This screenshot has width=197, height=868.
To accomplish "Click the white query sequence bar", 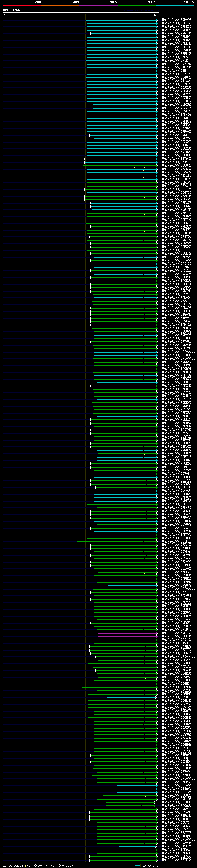I will click(81, 12).
